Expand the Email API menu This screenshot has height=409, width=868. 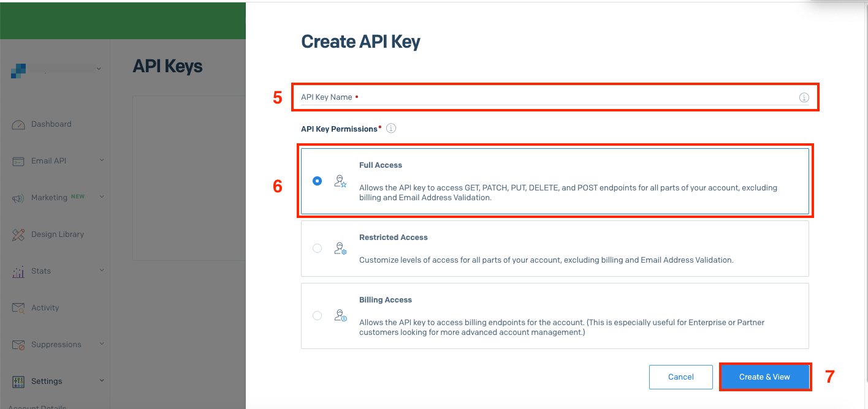(102, 160)
